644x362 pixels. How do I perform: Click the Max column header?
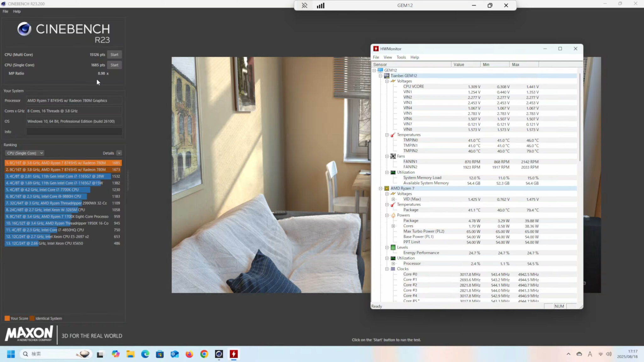(x=524, y=64)
